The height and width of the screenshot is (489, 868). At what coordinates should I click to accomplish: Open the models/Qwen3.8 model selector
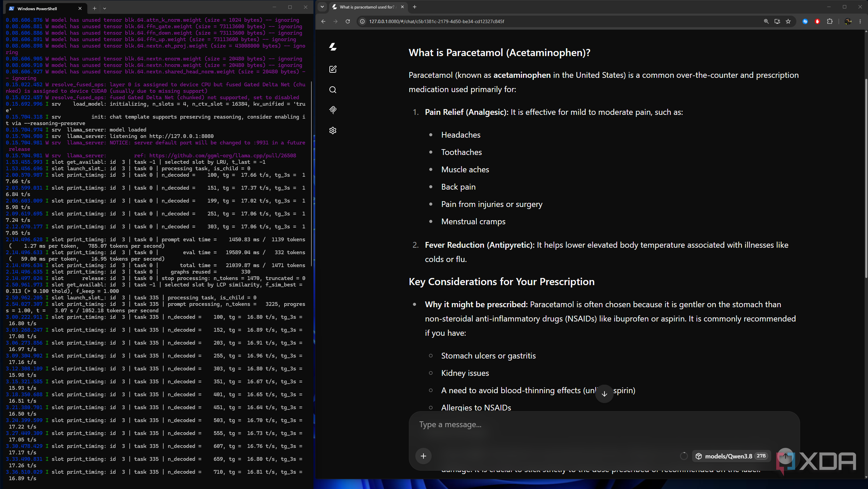point(731,456)
